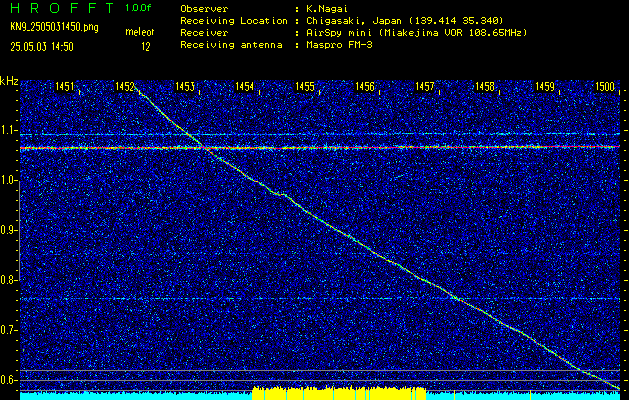This screenshot has height=400, width=629.
Task: Click the 1457 time marker
Action: (x=425, y=86)
